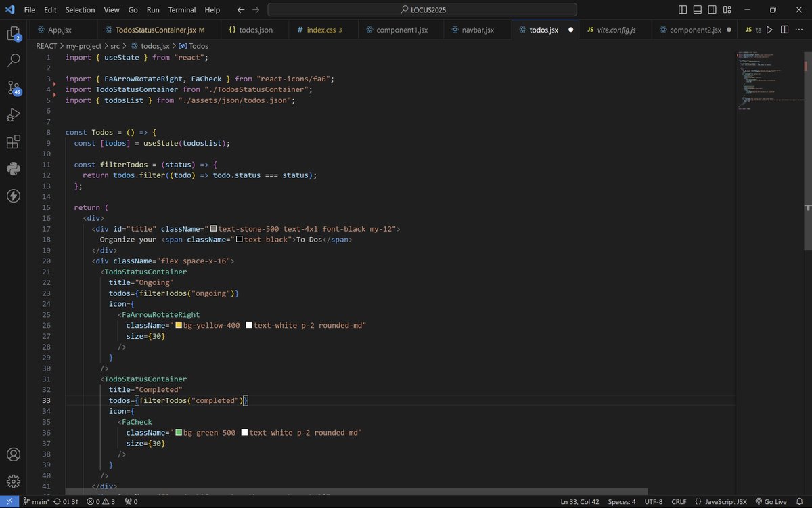Click the LOCUS2025 command center search box
The height and width of the screenshot is (508, 812).
422,10
